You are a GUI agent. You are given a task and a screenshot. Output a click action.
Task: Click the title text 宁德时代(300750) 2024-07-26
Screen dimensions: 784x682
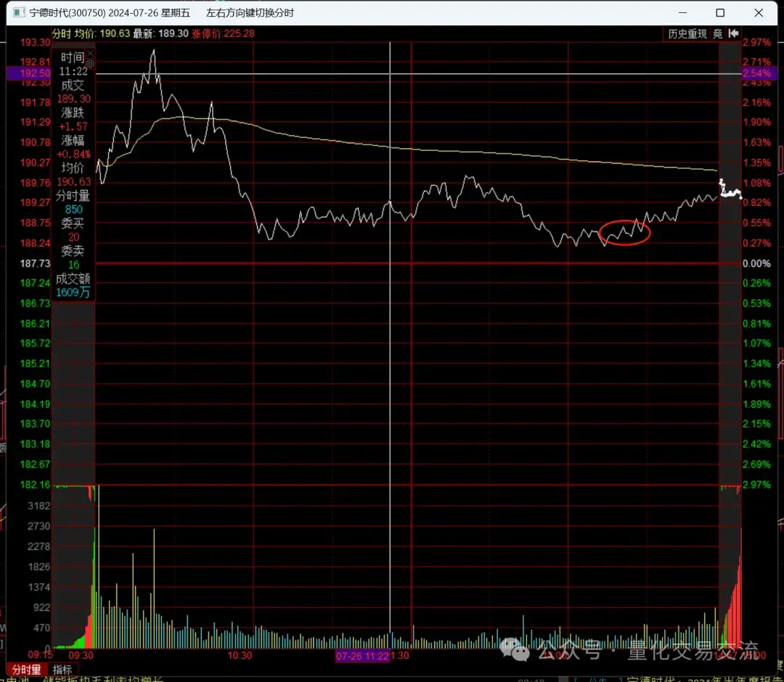94,12
